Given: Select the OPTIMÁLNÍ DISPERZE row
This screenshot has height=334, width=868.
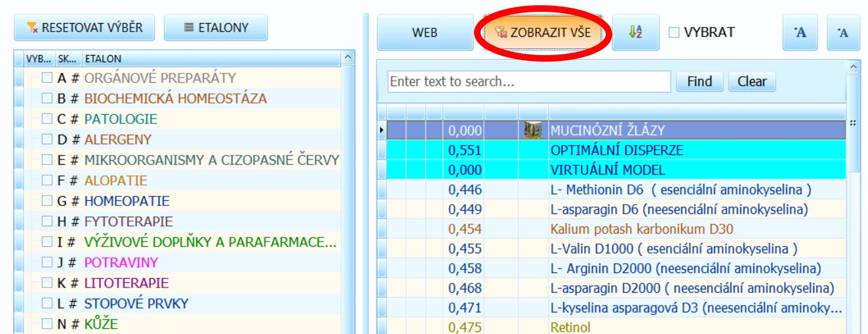Looking at the screenshot, I should coord(616,150).
